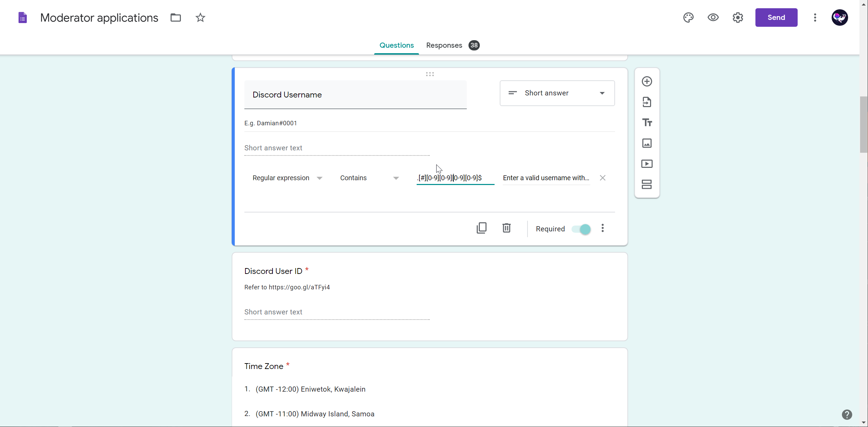Delete the Discord Username question via trash
Image resolution: width=868 pixels, height=427 pixels.
(506, 228)
